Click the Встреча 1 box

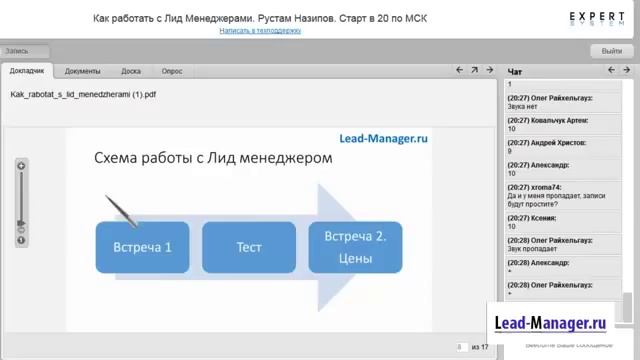coord(142,247)
